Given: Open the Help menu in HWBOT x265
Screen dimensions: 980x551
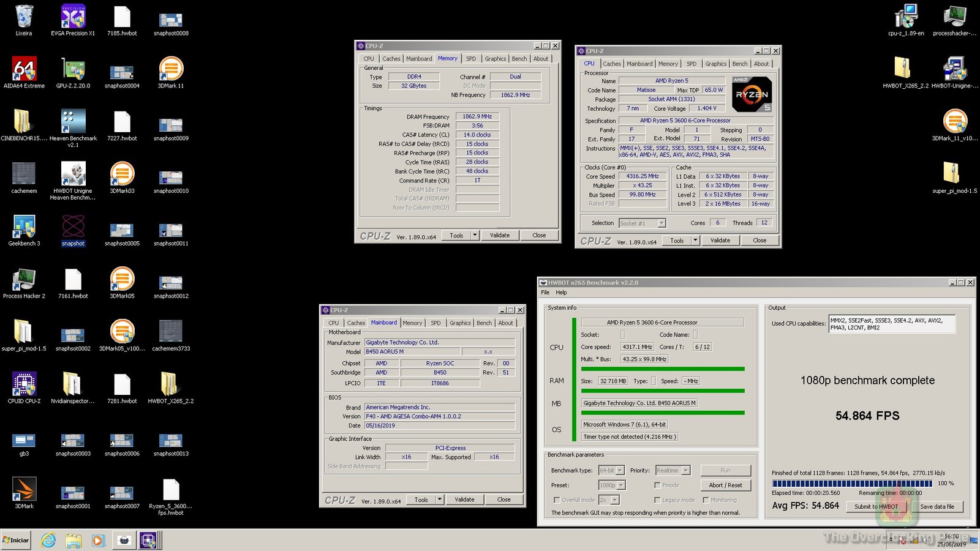Looking at the screenshot, I should tap(560, 292).
